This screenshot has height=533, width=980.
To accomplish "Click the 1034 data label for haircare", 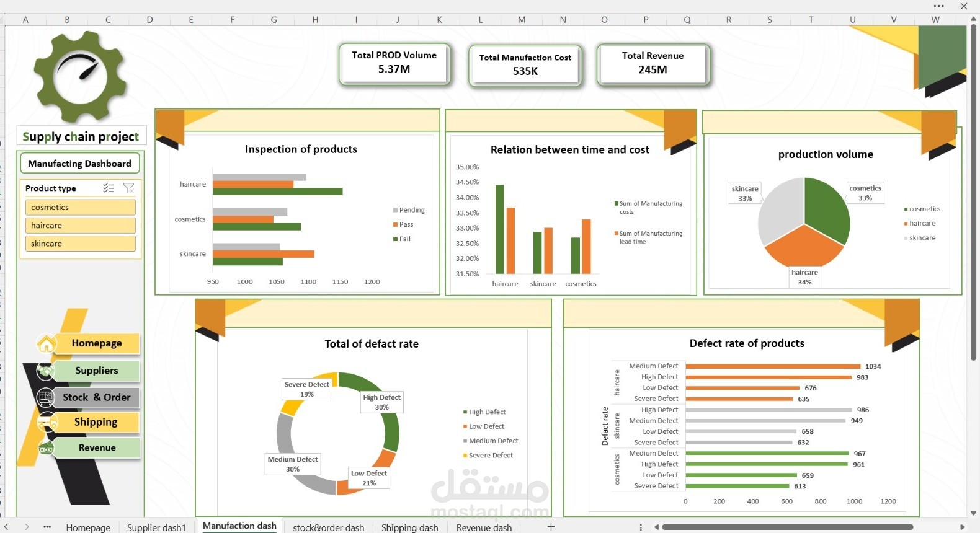I will pos(873,367).
